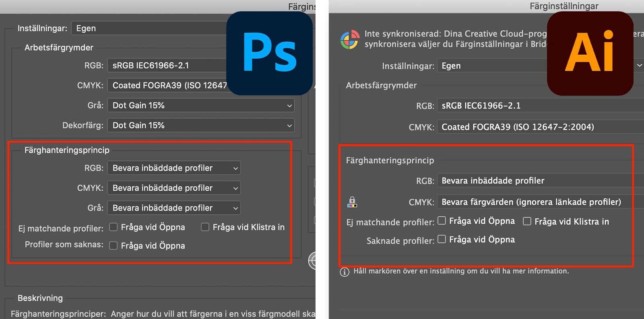644x319 pixels.
Task: Open Photoshop working CMYK Coated FOGRA39 dropdown
Action: tap(167, 85)
